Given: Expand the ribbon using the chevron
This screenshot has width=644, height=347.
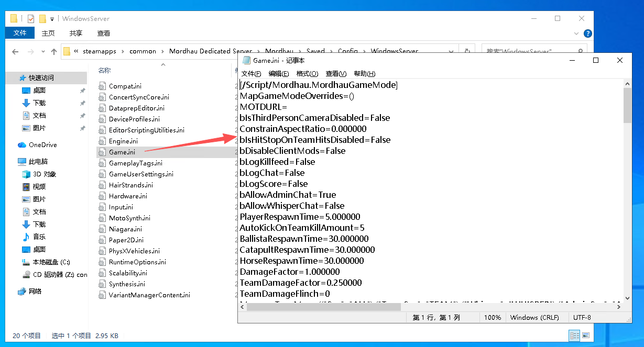Looking at the screenshot, I should point(577,33).
